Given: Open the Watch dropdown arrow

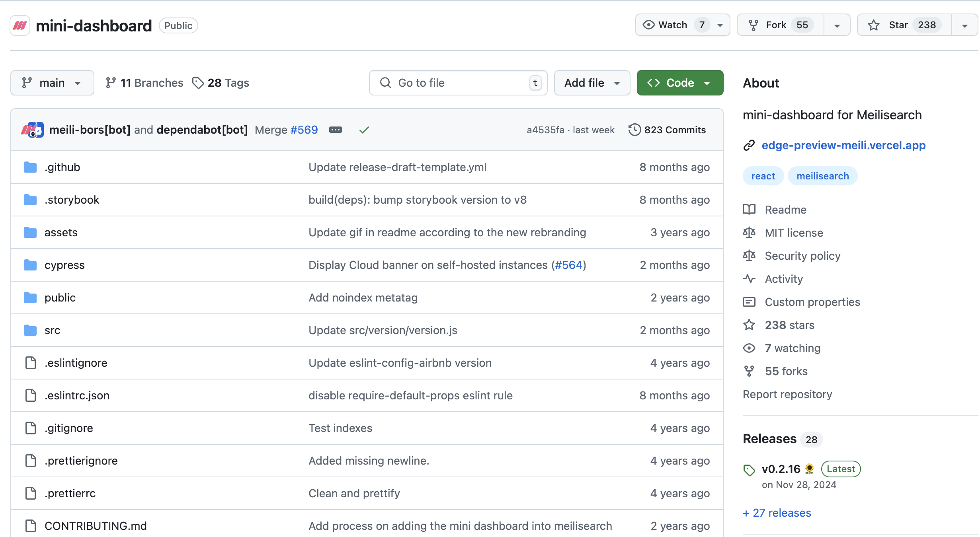Looking at the screenshot, I should [x=720, y=25].
